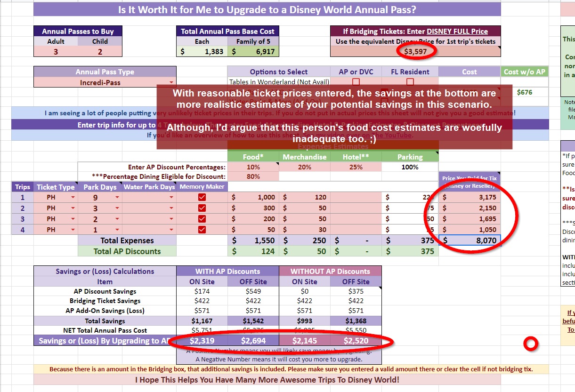The height and width of the screenshot is (392, 575).
Task: Follow the YouTube link
Action: click(x=398, y=136)
